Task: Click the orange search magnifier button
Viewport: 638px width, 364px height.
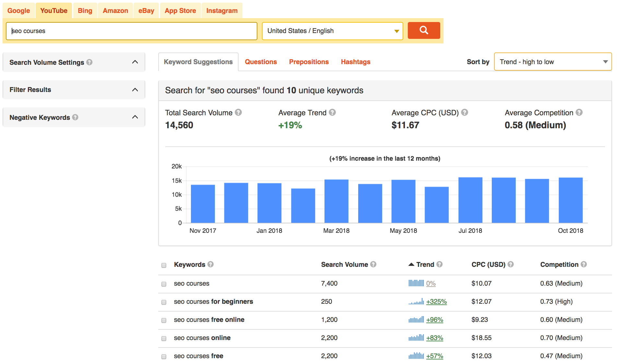Action: [423, 30]
